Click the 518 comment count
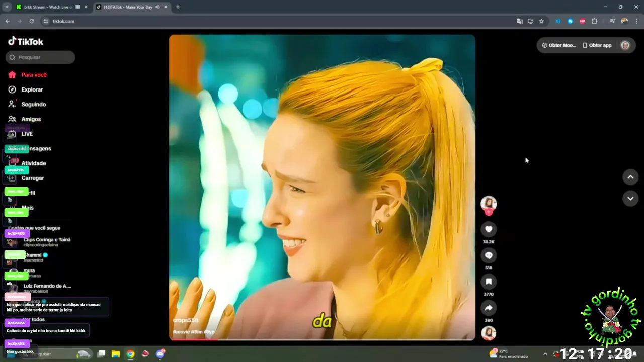Viewport: 644px width, 362px height. click(x=489, y=268)
